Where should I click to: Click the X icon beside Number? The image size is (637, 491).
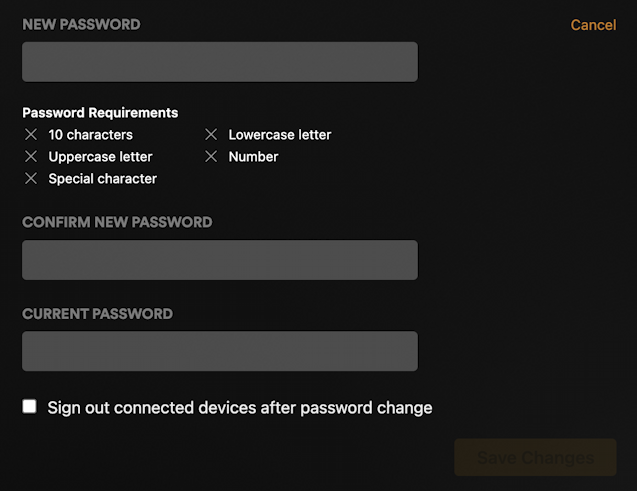(211, 156)
